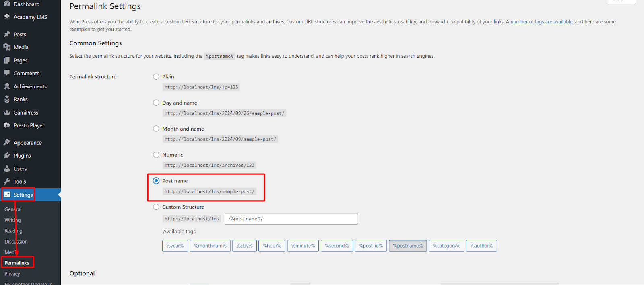Open the Dashboard menu item

point(27,4)
